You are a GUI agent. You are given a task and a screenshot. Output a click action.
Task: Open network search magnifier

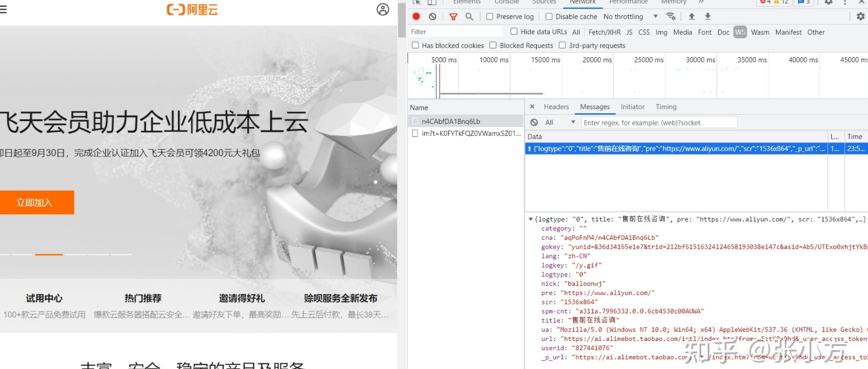(x=469, y=16)
